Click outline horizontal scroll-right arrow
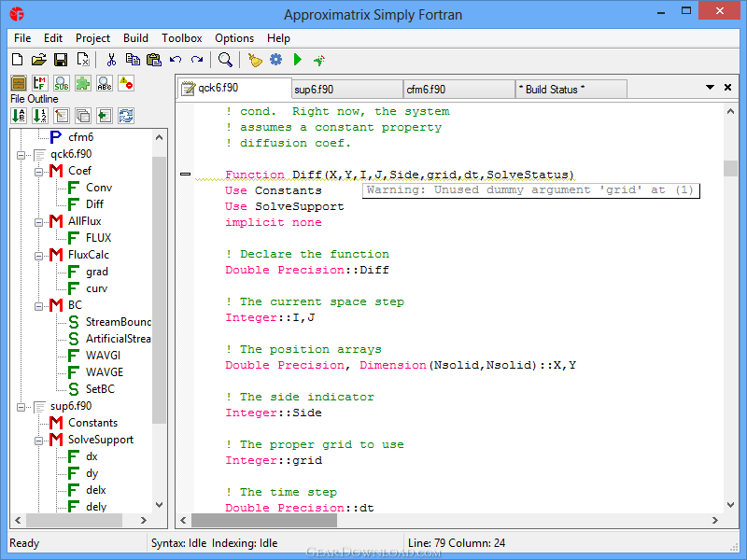Viewport: 747px width, 560px height. coord(144,521)
